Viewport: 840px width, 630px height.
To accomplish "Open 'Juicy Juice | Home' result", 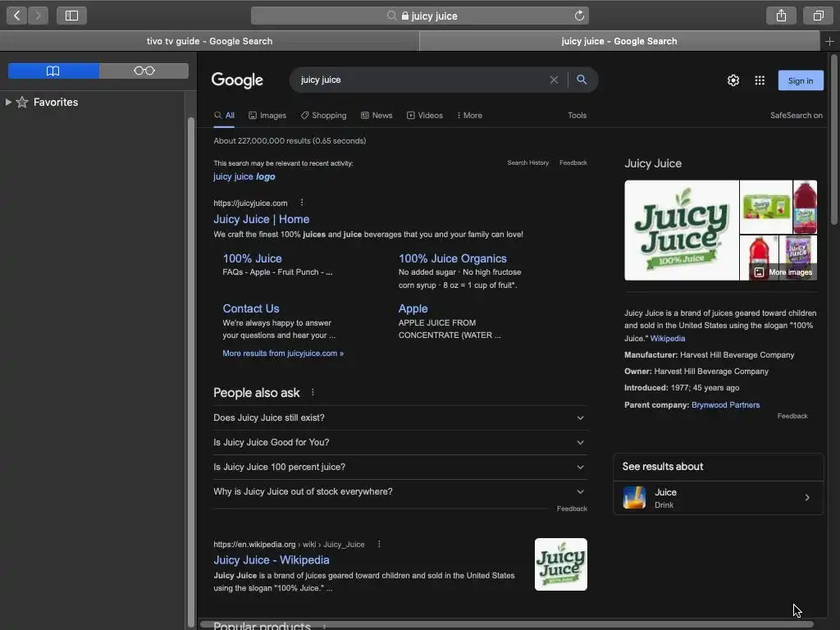I will [x=262, y=219].
